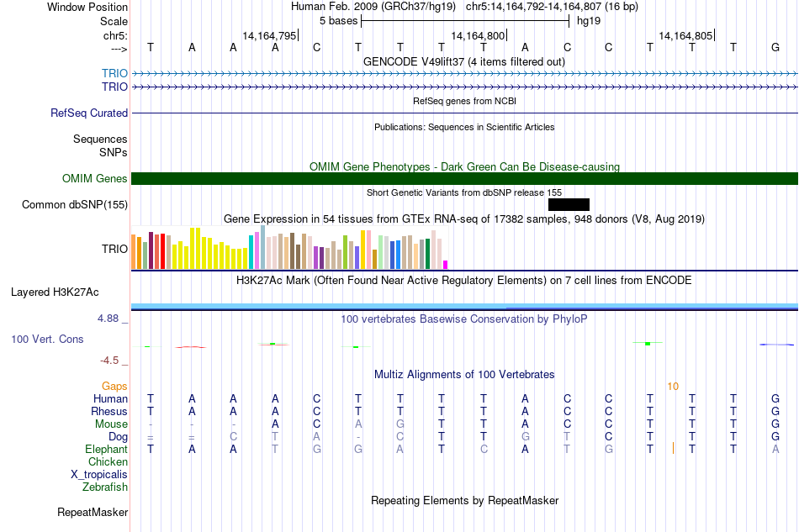Click the hg19 label beside the scale bar

click(x=589, y=21)
